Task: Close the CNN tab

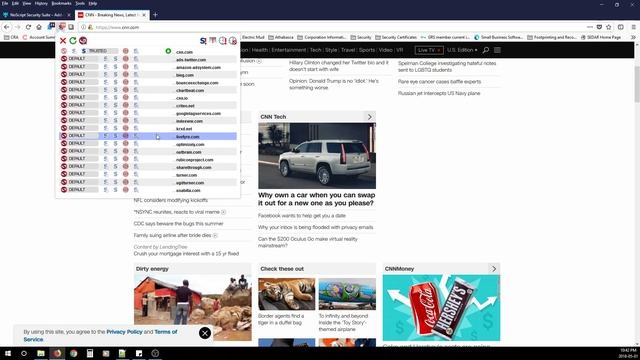Action: point(144,15)
